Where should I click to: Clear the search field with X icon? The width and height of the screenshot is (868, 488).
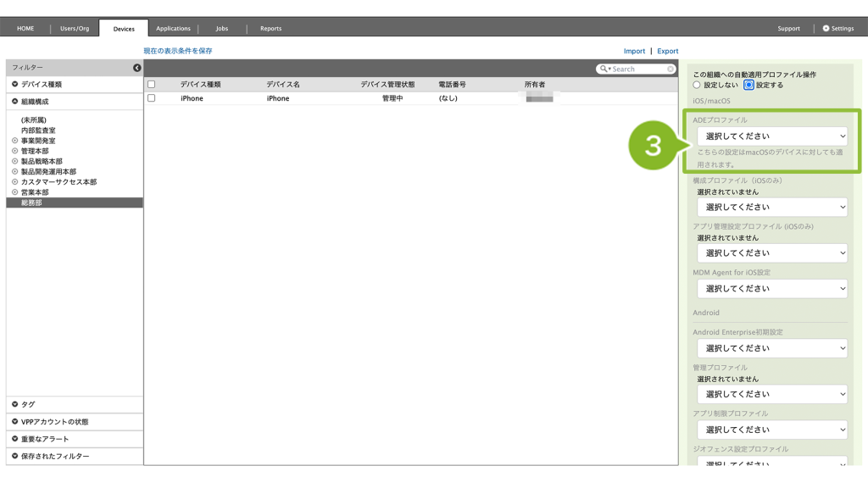click(x=670, y=69)
